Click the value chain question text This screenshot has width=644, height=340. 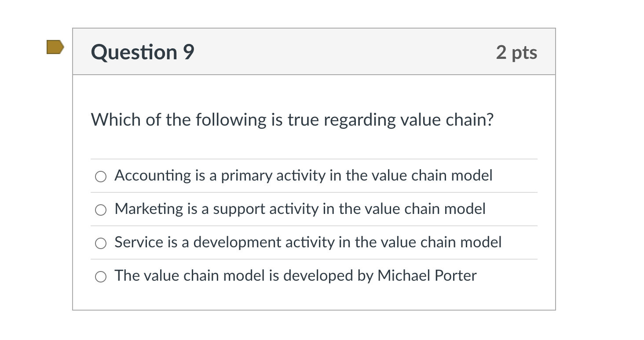click(x=292, y=119)
